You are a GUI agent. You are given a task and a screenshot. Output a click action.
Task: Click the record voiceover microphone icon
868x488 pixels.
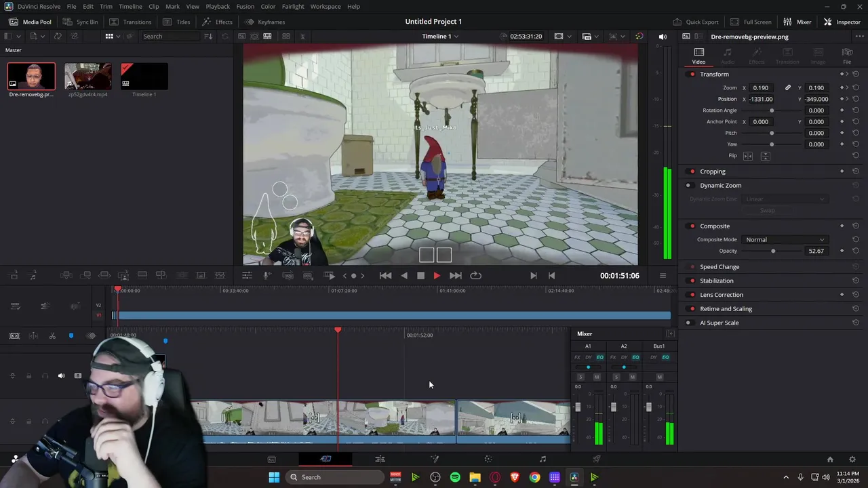267,275
